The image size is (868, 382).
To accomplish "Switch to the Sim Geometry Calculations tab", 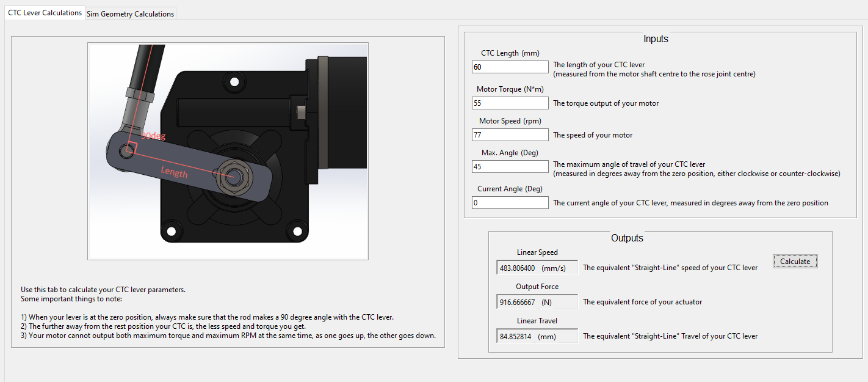I will pos(130,13).
